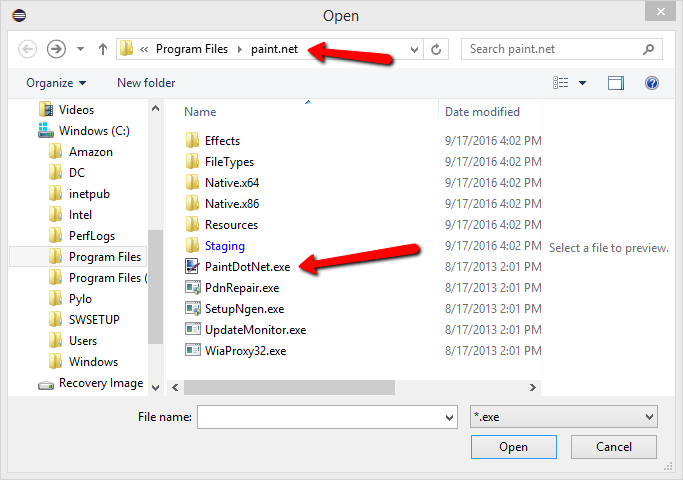The height and width of the screenshot is (480, 683).
Task: Select the Effects folder icon
Action: pyautogui.click(x=192, y=141)
